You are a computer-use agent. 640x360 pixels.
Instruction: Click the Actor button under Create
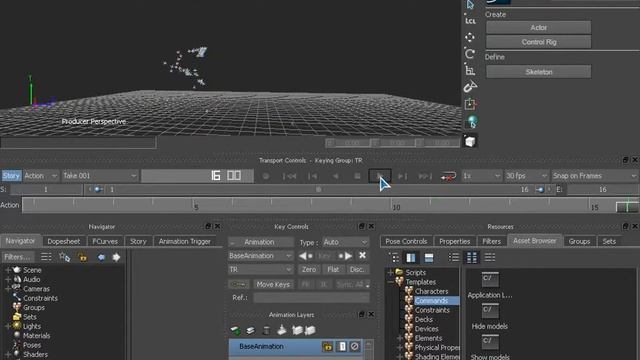coord(538,27)
